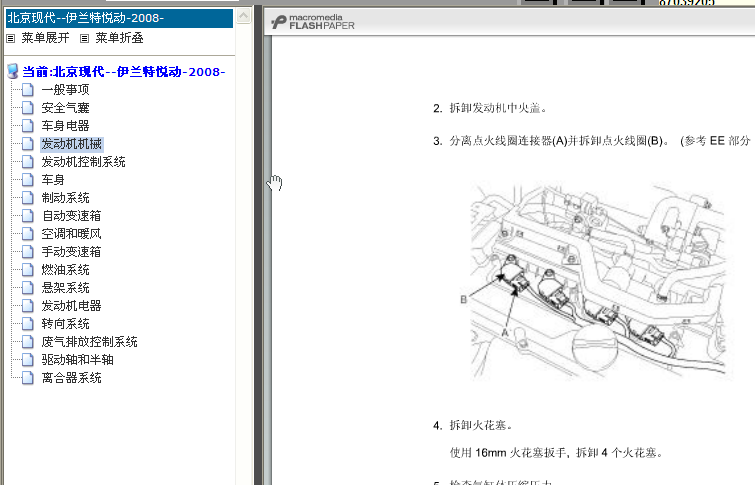755x485 pixels.
Task: Open the 制动系统 tree item
Action: coord(65,198)
